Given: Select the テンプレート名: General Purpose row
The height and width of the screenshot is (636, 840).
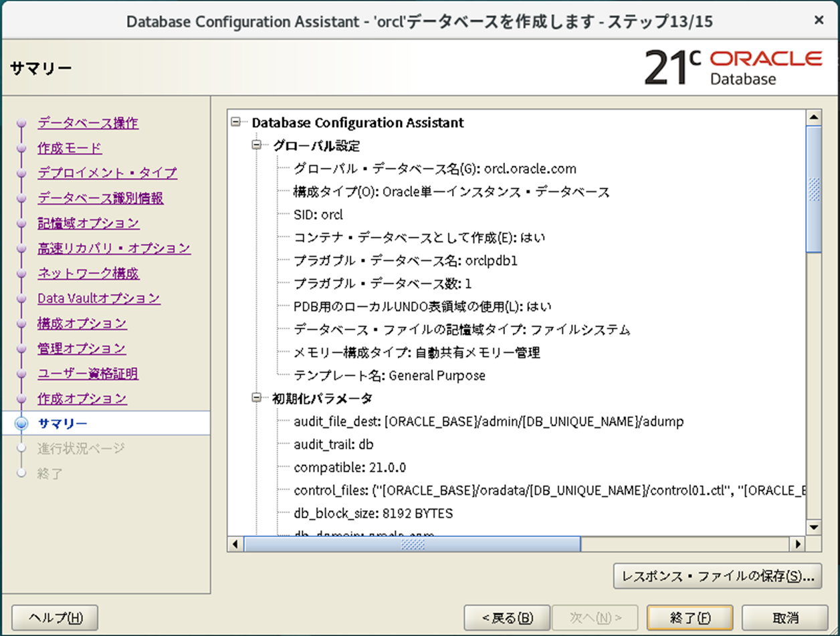Looking at the screenshot, I should click(389, 375).
